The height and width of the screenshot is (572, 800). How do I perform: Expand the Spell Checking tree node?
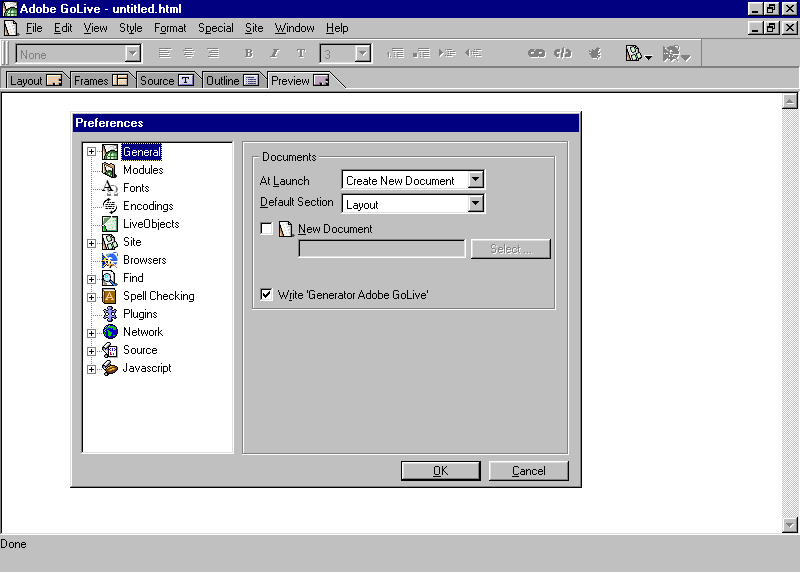click(x=91, y=297)
